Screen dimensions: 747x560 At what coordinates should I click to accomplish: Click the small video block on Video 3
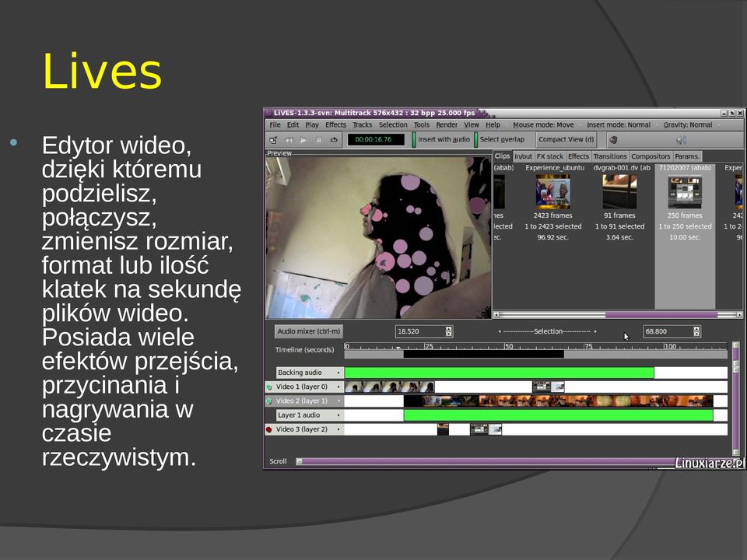(443, 429)
